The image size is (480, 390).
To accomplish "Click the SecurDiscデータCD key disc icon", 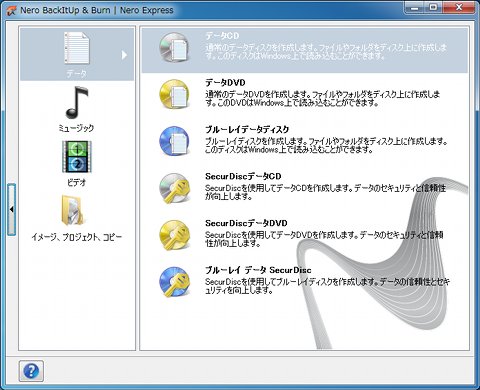I will pos(174,188).
